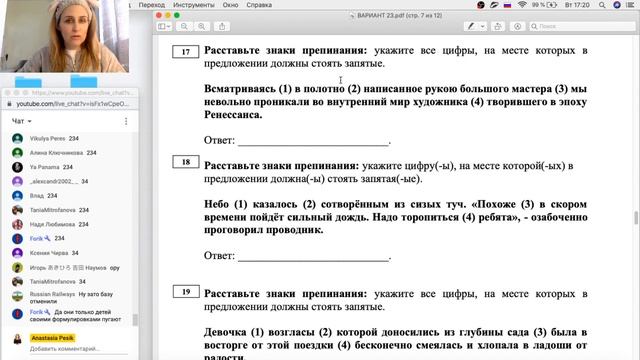Click Алина Ключникова avatar in chat
Screen dimensions: 640x360
pos(17,153)
